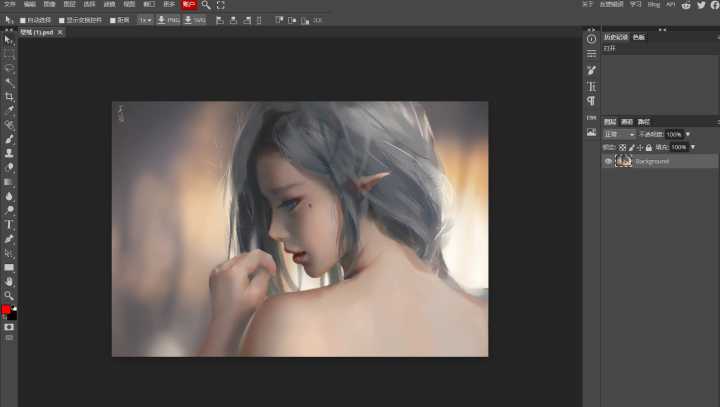Viewport: 720px width, 407px height.
Task: Click the search magnifier icon in the menu bar
Action: (206, 5)
